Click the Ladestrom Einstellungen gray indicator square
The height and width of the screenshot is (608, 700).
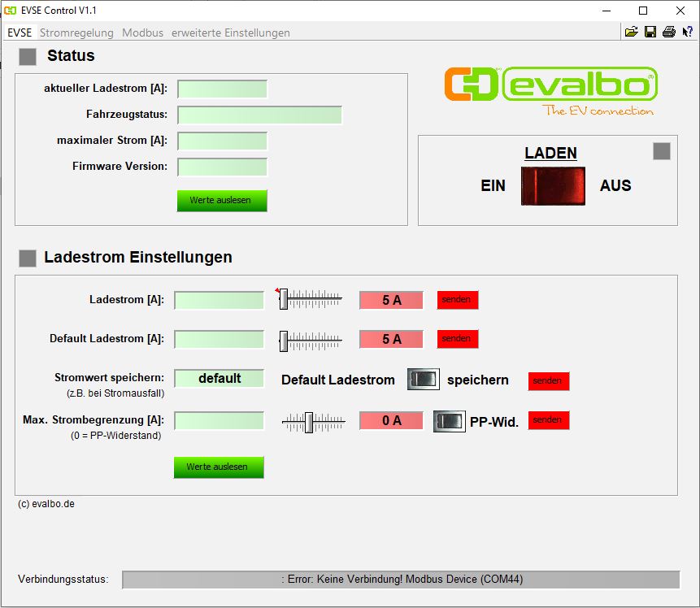pyautogui.click(x=28, y=258)
